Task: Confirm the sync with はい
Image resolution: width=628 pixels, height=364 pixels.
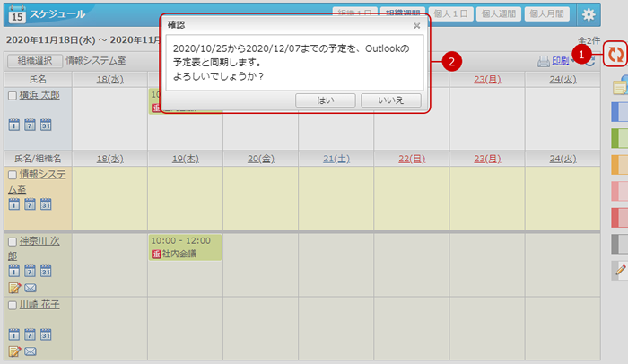Action: (325, 100)
